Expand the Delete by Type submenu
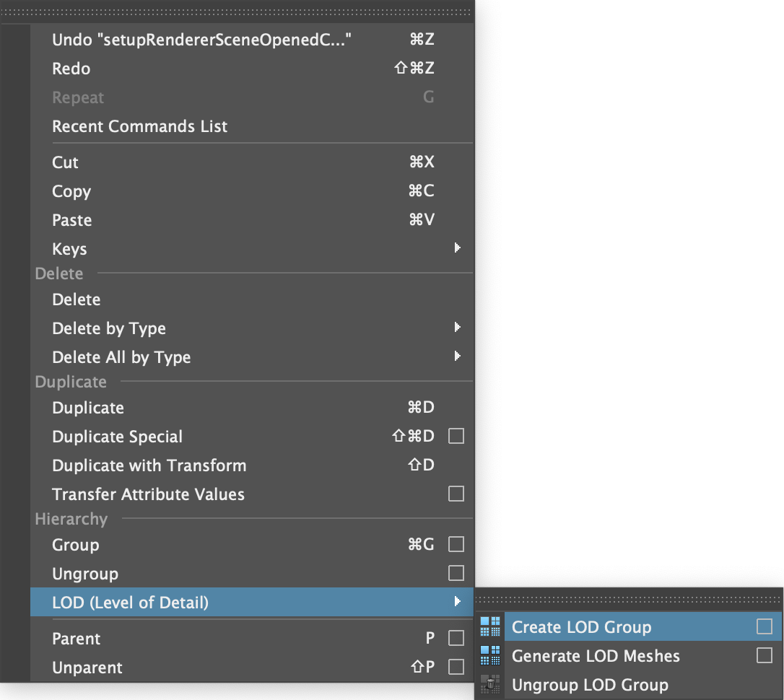Viewport: 784px width, 700px height. coord(457,328)
